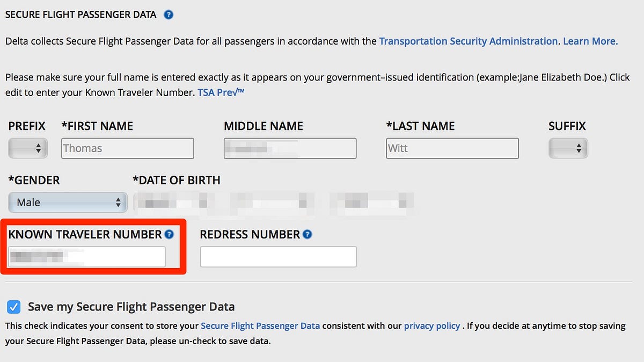Screen dimensions: 644x362
Task: Open the TSA Prev link
Action: pos(219,91)
